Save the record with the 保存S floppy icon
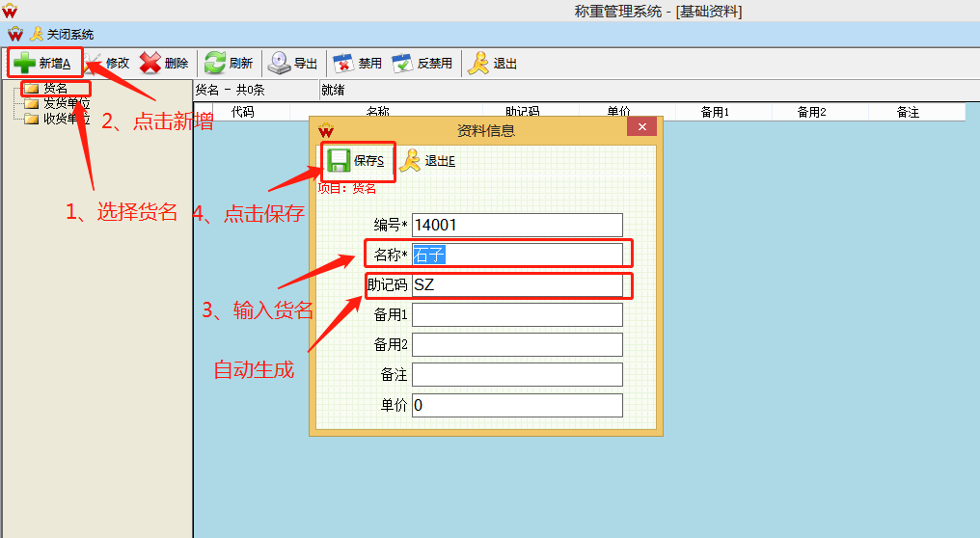 coord(339,160)
